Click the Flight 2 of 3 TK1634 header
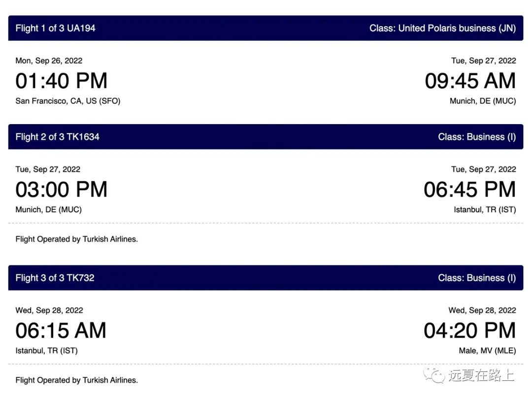 tap(57, 137)
